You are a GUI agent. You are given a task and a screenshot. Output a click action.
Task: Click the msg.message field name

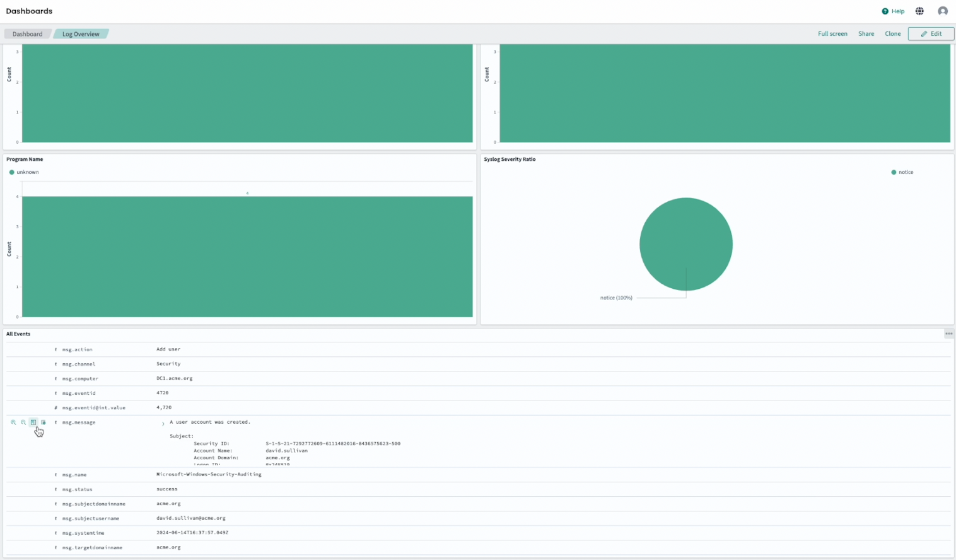tap(79, 423)
